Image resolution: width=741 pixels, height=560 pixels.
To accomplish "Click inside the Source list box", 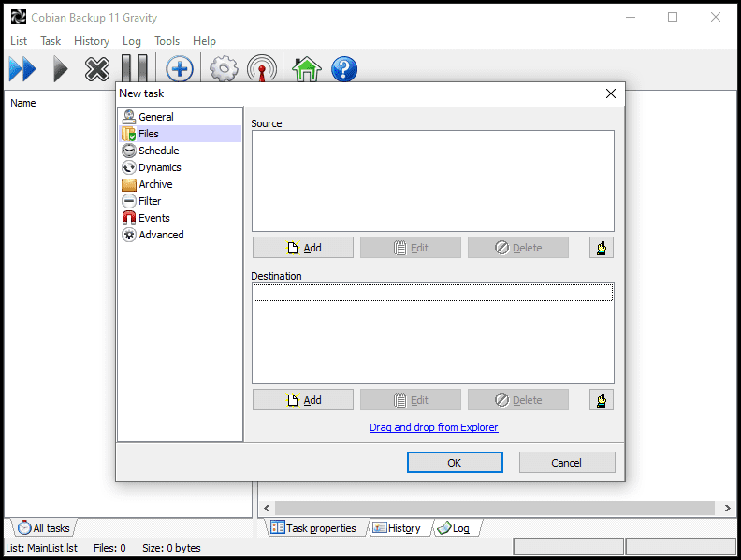I will coord(433,180).
